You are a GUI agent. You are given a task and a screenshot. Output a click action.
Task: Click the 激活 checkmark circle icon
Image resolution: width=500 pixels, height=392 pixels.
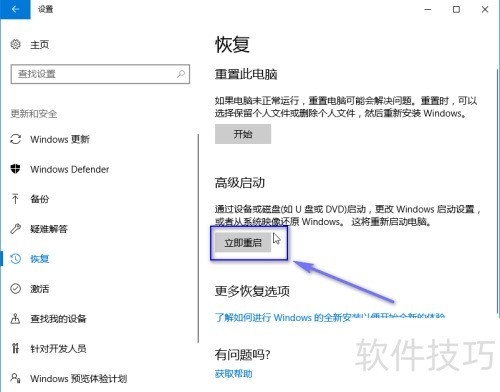click(16, 289)
